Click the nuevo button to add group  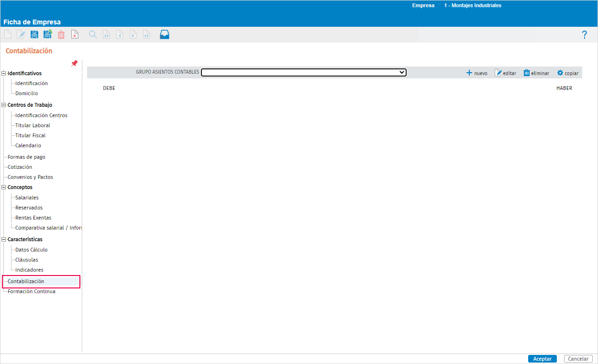(477, 73)
